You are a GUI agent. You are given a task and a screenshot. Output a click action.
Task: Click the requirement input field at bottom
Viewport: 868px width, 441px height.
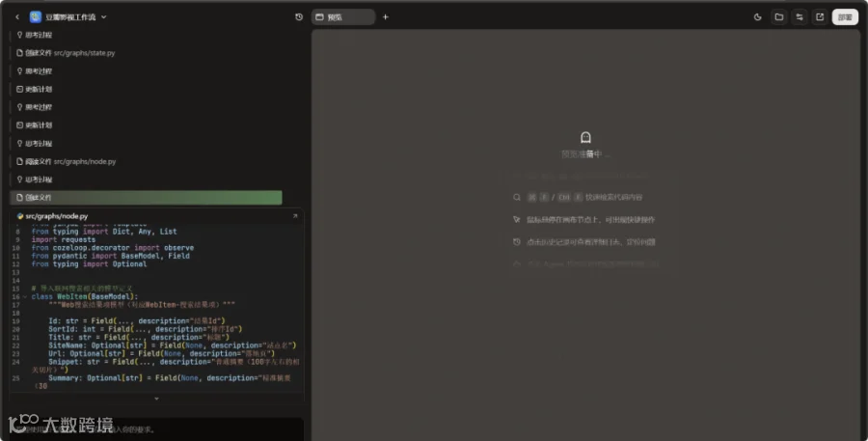(x=156, y=429)
